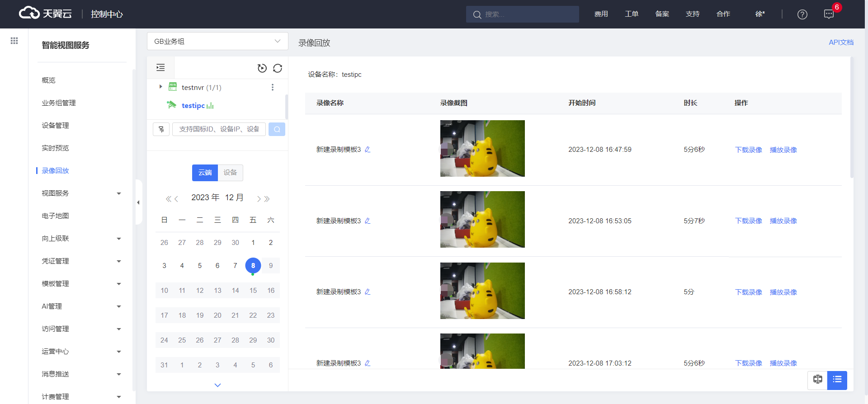The image size is (868, 404).
Task: Open 支持 in the top navigation
Action: pyautogui.click(x=693, y=14)
